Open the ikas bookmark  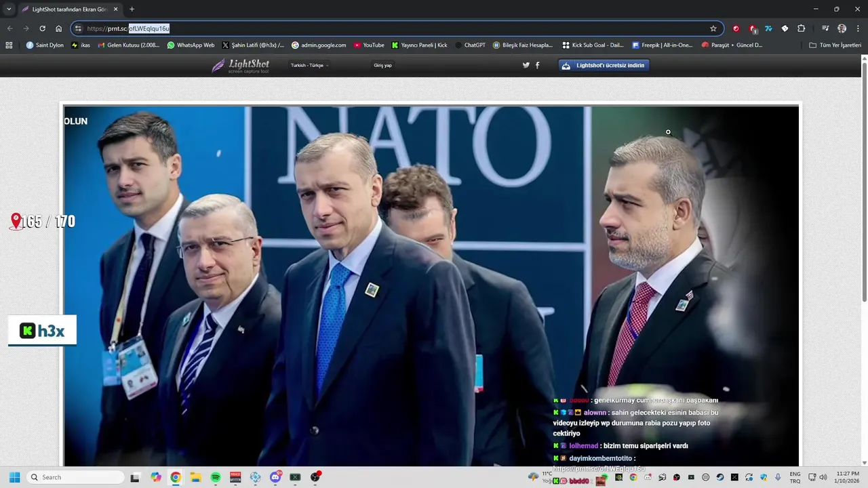(81, 45)
